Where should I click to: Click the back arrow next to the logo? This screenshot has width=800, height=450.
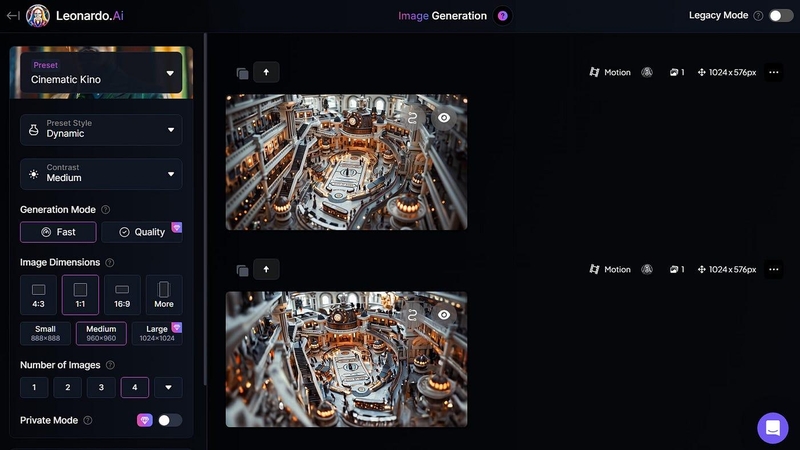pos(13,16)
